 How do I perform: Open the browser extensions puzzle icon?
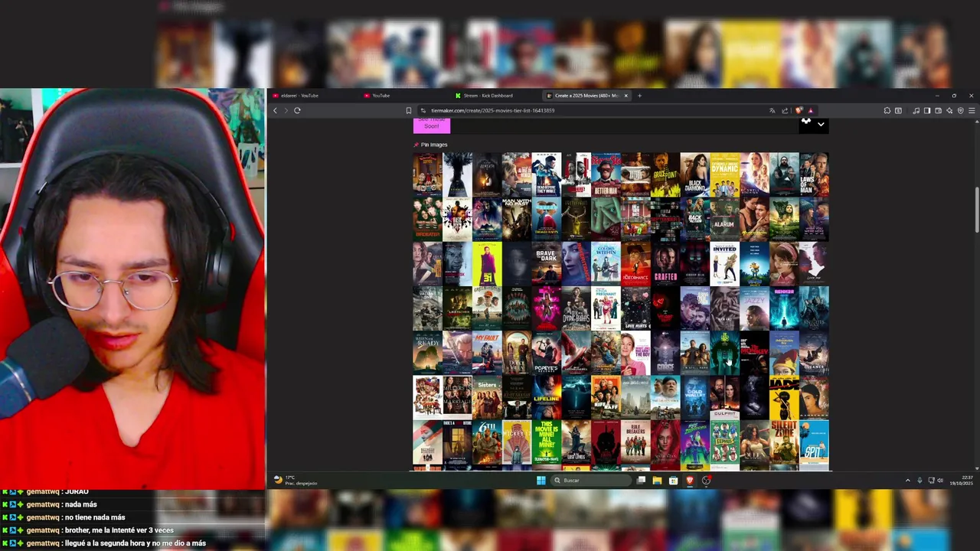pyautogui.click(x=887, y=110)
